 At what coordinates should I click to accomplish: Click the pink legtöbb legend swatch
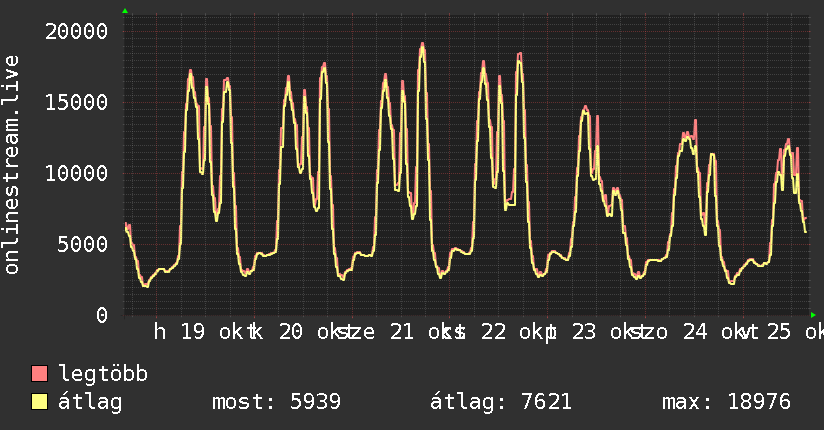click(39, 374)
